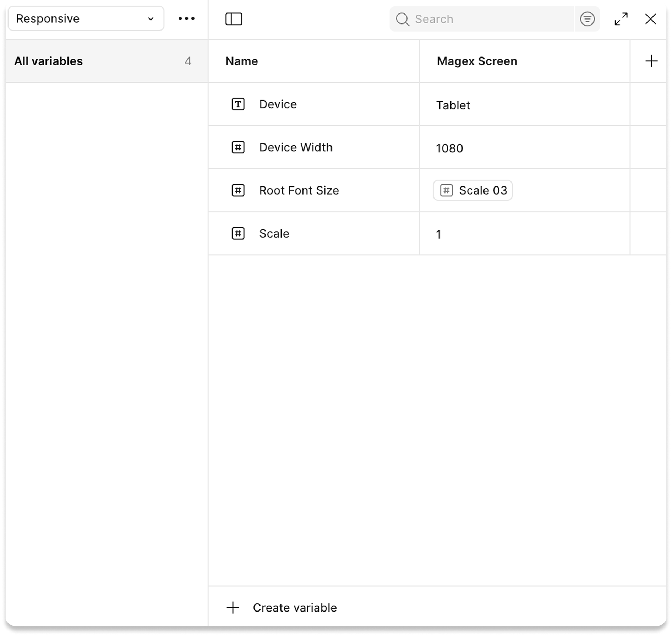Click the Search variables field
This screenshot has height=635, width=672.
click(x=481, y=19)
